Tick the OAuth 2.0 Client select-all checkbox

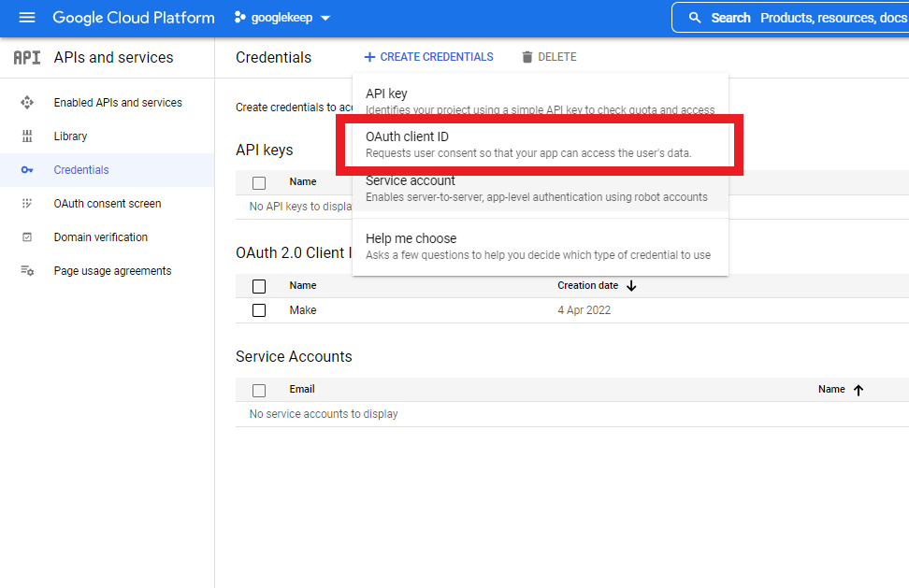(259, 286)
